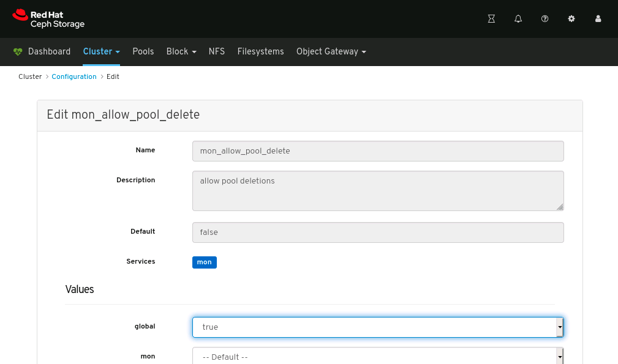The height and width of the screenshot is (364, 618).
Task: Click the global field label
Action: (x=145, y=326)
